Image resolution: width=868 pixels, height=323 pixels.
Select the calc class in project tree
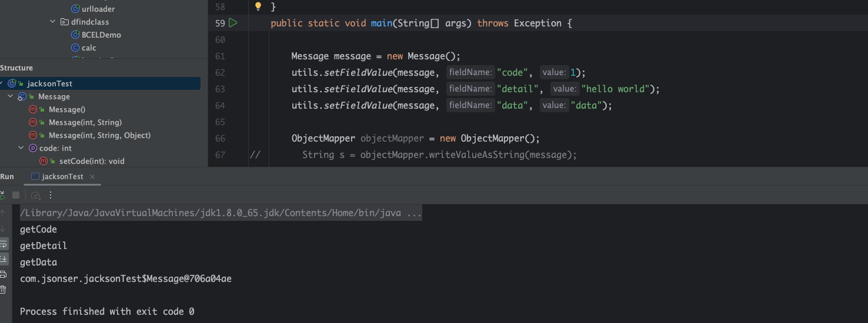tap(89, 48)
